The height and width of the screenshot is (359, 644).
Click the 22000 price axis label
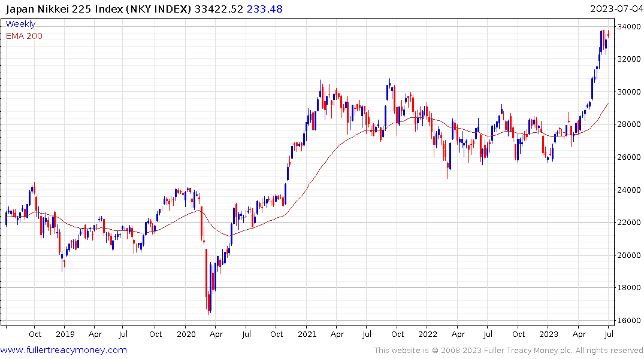pos(628,223)
